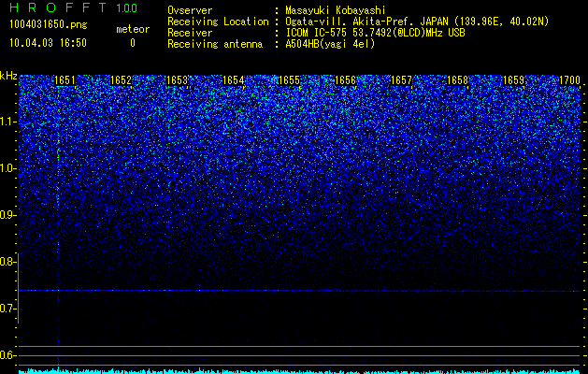Click the 0.6 kHz axis label

pyautogui.click(x=7, y=355)
